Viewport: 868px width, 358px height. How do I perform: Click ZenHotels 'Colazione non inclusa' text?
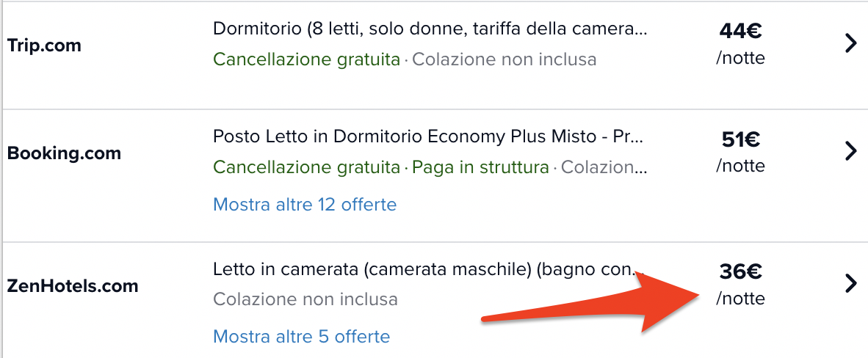(305, 299)
